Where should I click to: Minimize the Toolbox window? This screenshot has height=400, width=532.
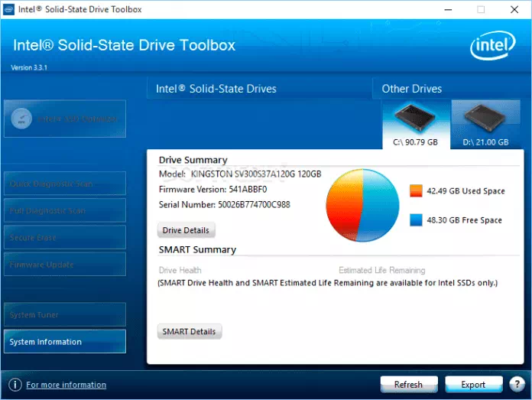pos(448,9)
